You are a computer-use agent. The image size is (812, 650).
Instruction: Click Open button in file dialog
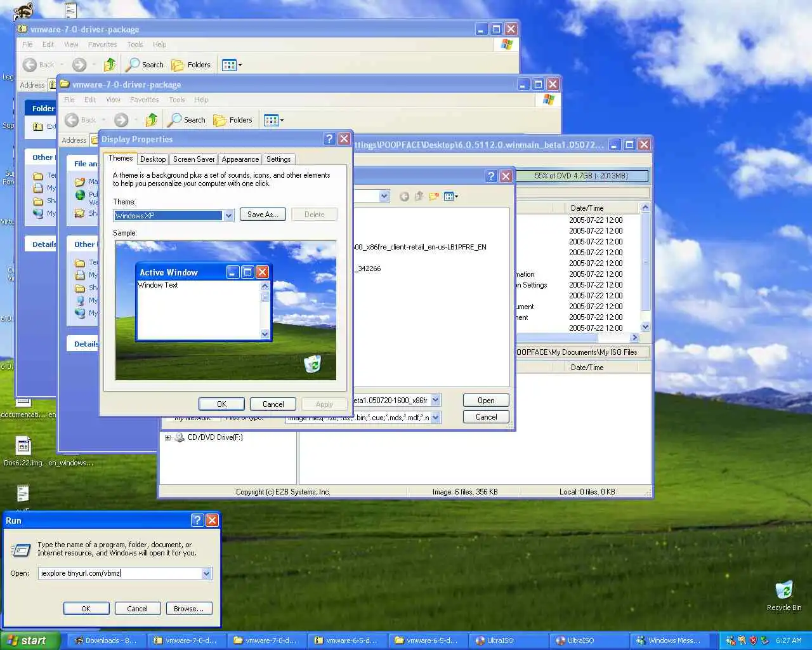tap(486, 401)
